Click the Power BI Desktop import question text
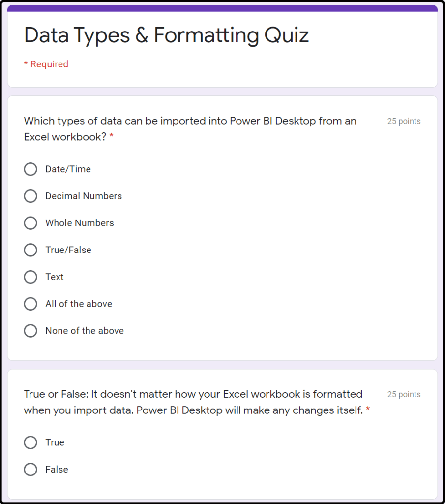The image size is (445, 504). pos(190,121)
